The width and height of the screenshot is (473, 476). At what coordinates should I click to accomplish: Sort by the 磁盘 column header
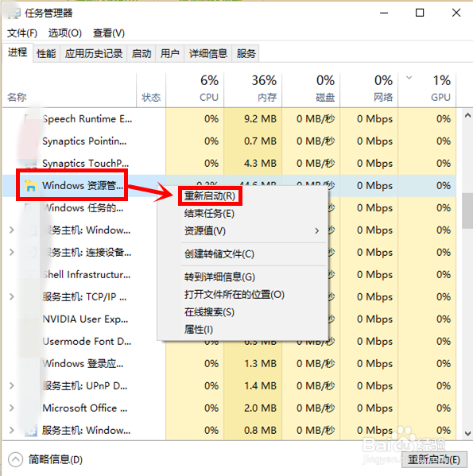pos(311,90)
